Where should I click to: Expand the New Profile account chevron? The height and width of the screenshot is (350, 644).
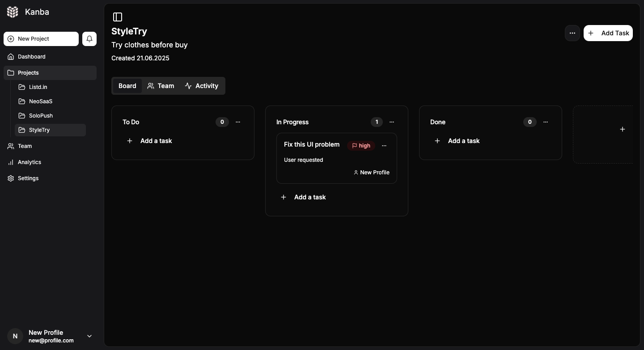coord(89,336)
